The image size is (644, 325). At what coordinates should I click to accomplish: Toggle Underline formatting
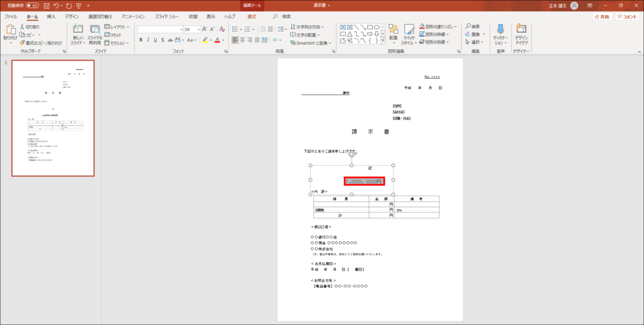(x=155, y=40)
